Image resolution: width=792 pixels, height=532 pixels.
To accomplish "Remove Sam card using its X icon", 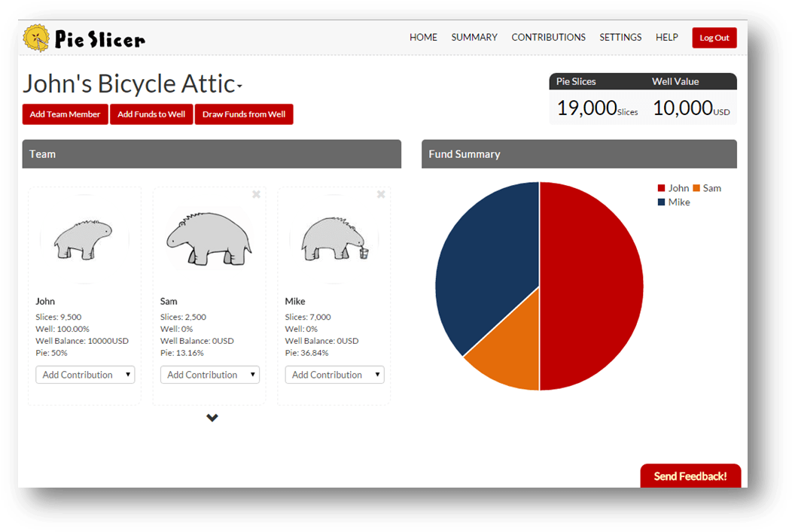I will click(256, 194).
